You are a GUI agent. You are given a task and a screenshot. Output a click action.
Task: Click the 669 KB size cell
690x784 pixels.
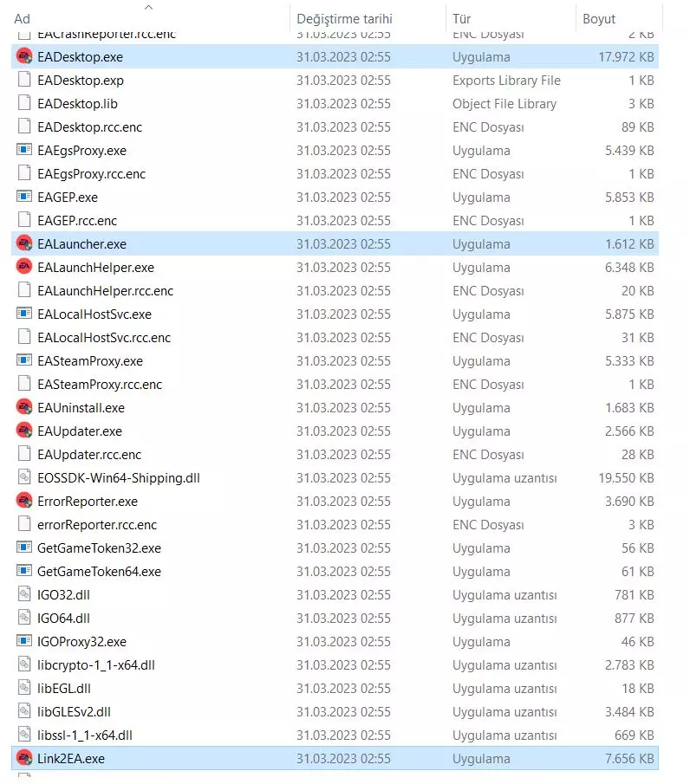click(x=634, y=735)
